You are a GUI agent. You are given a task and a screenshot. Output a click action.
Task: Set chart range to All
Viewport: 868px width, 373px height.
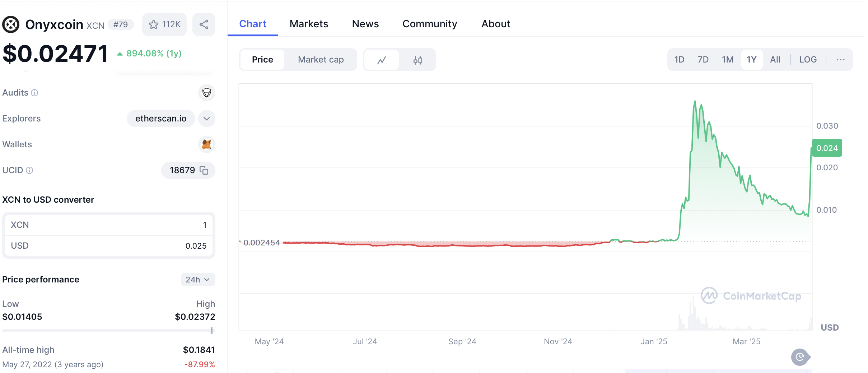pos(775,60)
